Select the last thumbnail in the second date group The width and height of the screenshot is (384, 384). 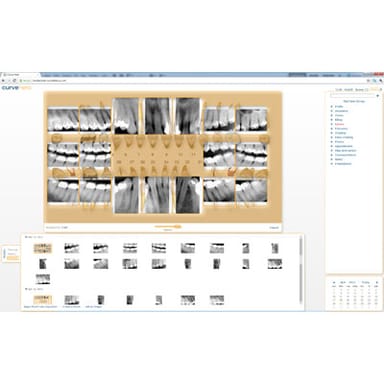[x=217, y=300]
